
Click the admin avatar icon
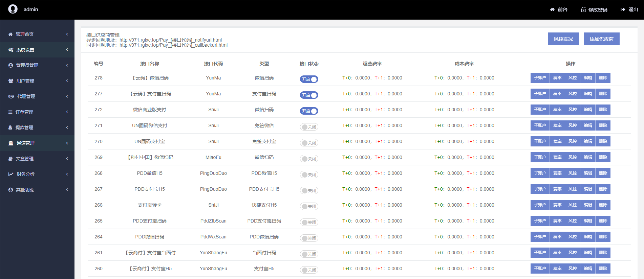point(13,9)
